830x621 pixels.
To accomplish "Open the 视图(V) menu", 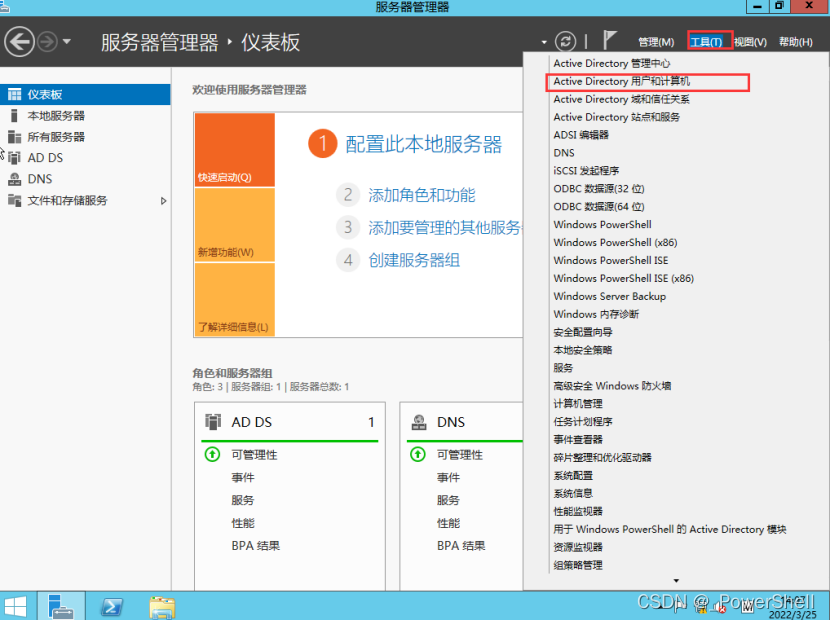I will click(750, 42).
